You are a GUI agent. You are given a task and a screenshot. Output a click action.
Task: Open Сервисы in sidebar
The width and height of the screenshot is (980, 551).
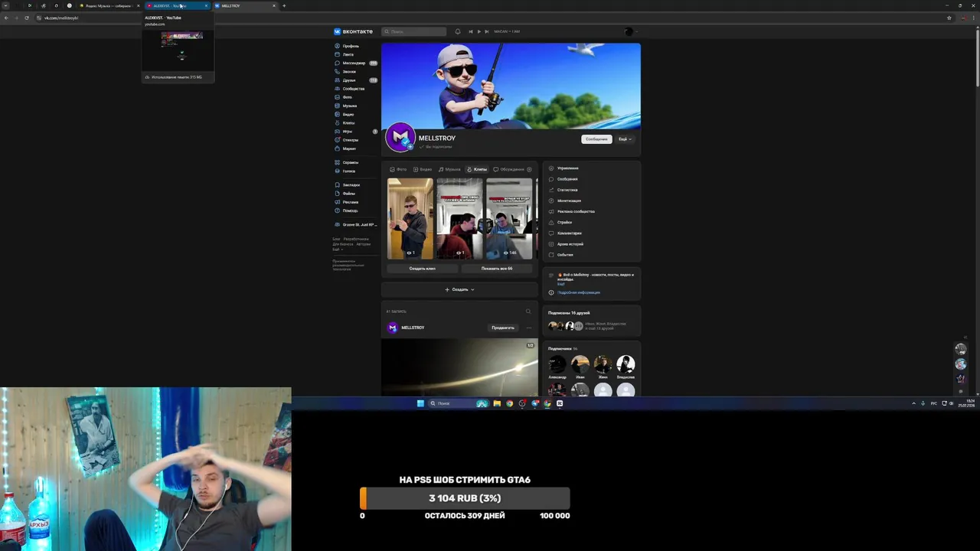click(348, 162)
